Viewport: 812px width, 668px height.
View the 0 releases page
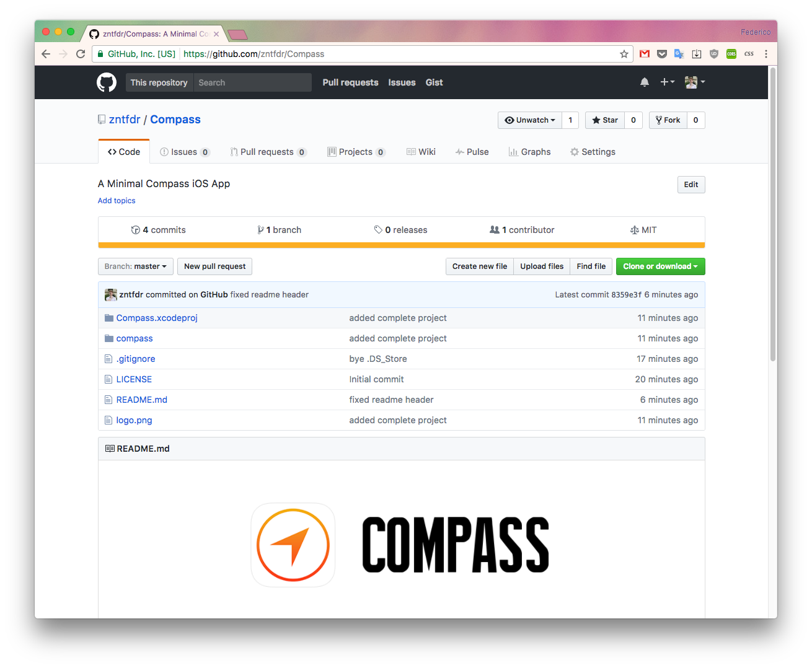point(401,230)
